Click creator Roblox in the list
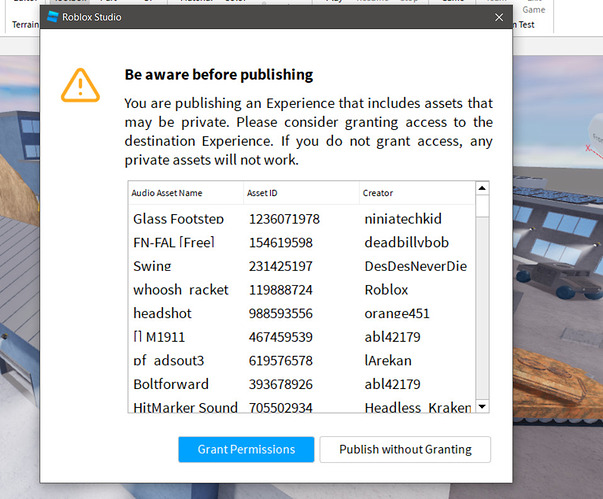Image resolution: width=603 pixels, height=499 pixels. click(386, 289)
